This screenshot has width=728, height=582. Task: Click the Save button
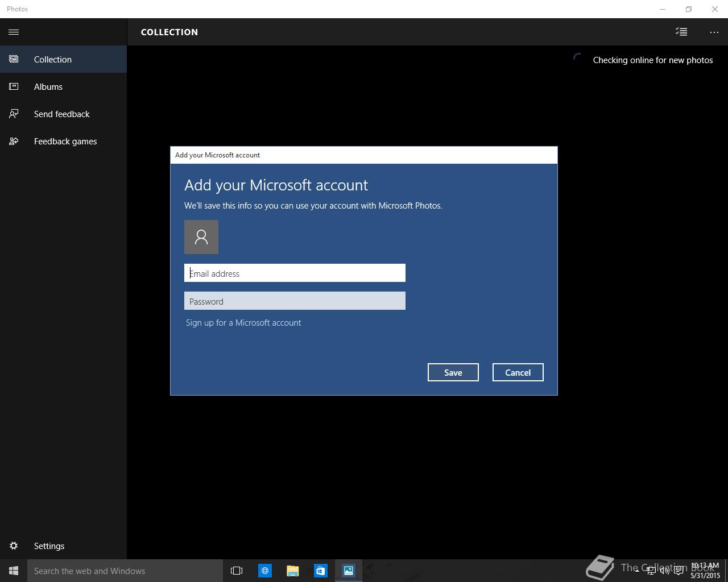(x=453, y=372)
